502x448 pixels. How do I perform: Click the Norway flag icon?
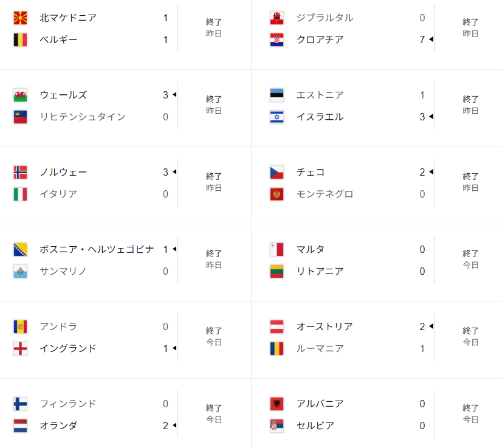20,172
